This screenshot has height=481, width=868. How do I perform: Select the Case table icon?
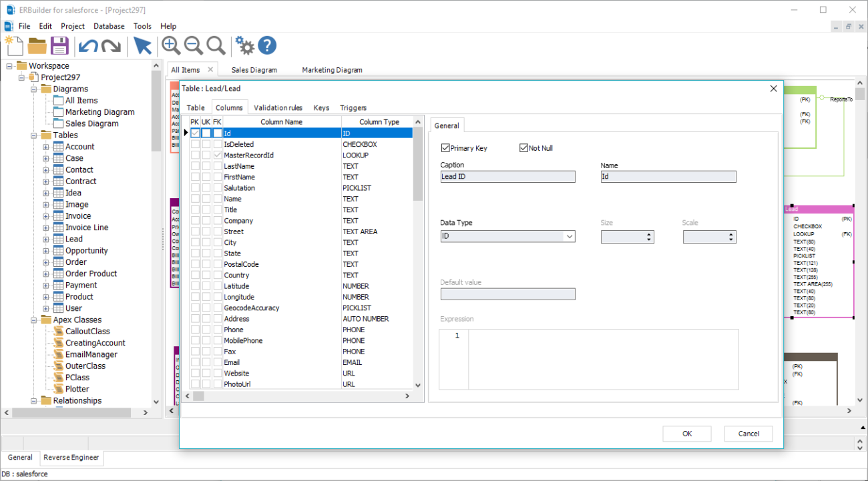click(x=58, y=158)
